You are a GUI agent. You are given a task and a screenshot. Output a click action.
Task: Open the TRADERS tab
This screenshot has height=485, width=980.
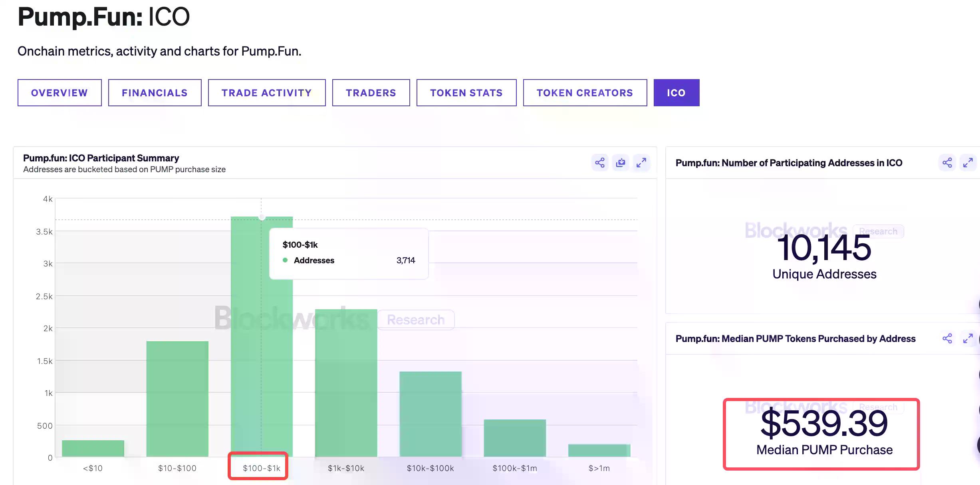[x=371, y=92]
